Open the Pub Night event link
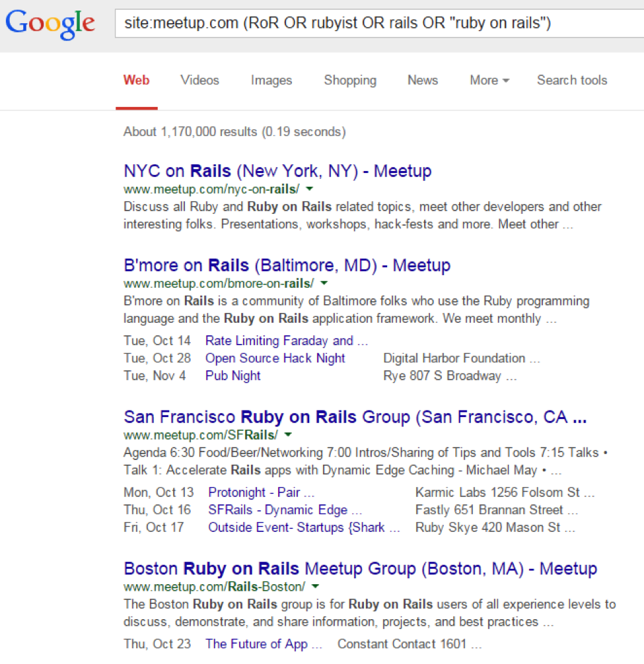The height and width of the screenshot is (664, 644). (x=233, y=376)
